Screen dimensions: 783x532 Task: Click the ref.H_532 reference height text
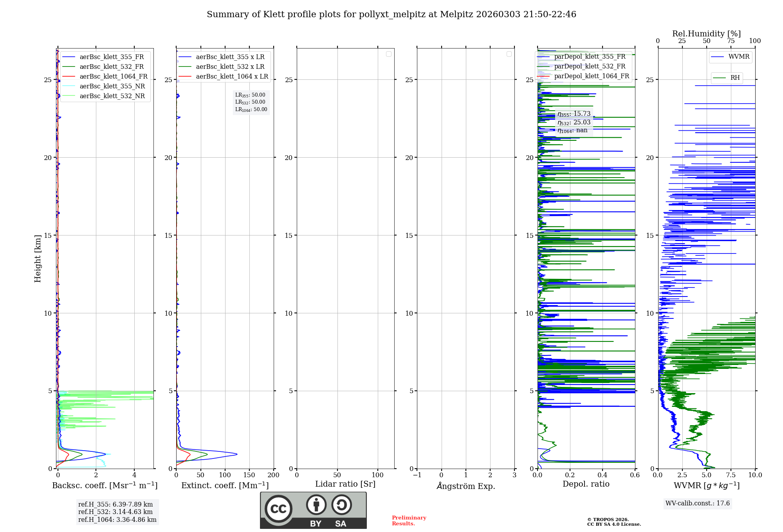115,512
